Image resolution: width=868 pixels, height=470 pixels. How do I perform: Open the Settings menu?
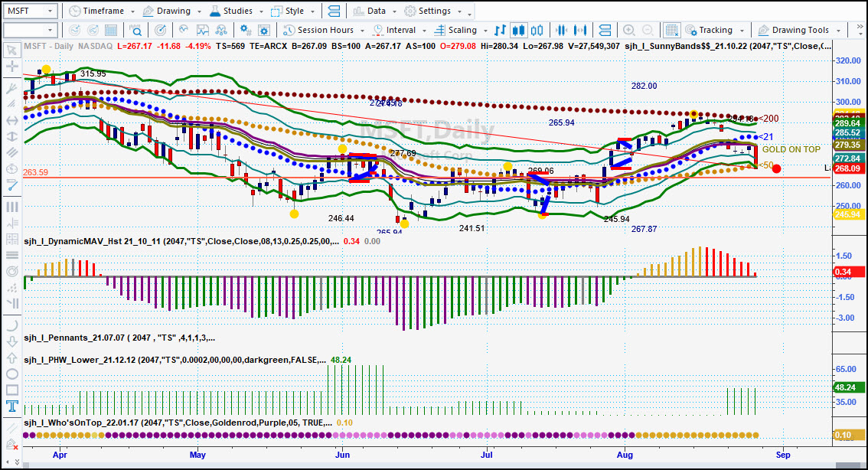point(433,11)
